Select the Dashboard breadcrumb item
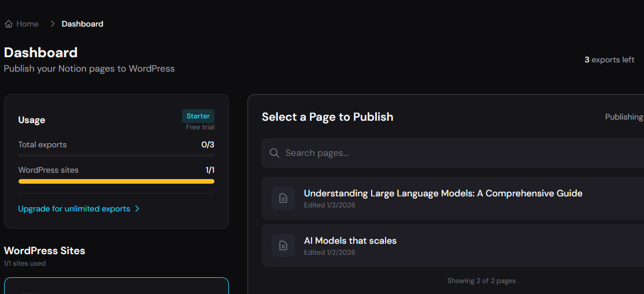644x294 pixels. (82, 24)
